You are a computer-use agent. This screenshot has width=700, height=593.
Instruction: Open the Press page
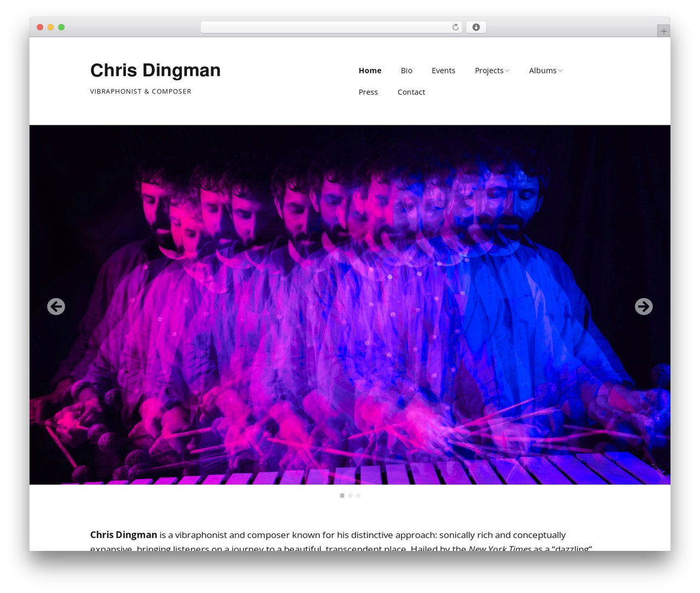click(368, 92)
